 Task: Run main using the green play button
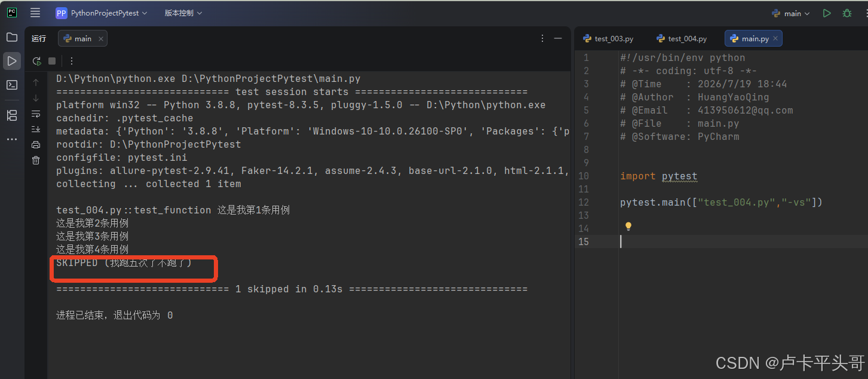tap(827, 13)
